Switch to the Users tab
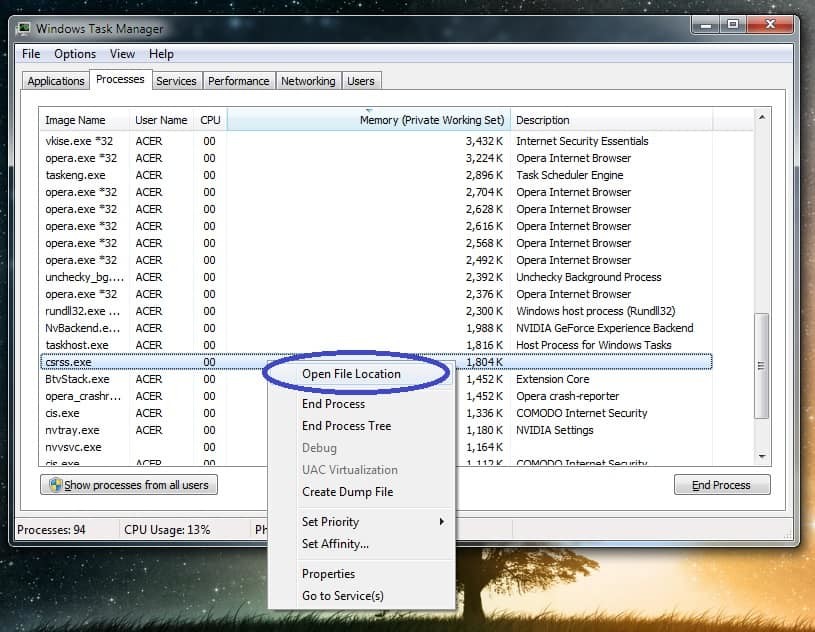Image resolution: width=815 pixels, height=632 pixels. (361, 80)
